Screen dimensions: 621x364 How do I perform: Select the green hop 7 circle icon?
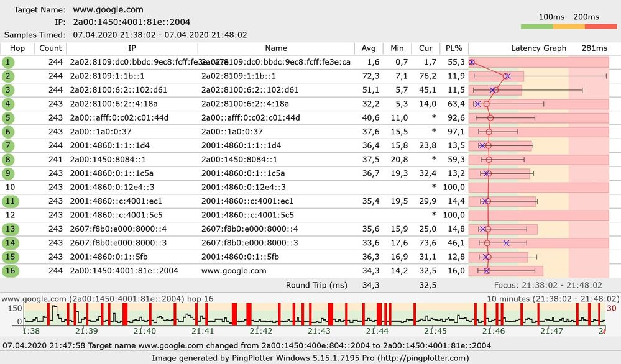(8, 145)
